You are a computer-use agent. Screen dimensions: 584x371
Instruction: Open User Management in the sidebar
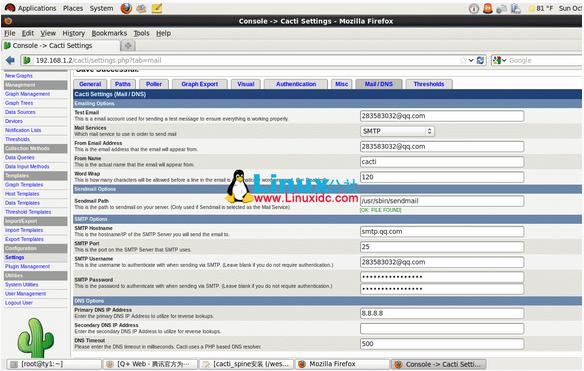click(x=25, y=294)
